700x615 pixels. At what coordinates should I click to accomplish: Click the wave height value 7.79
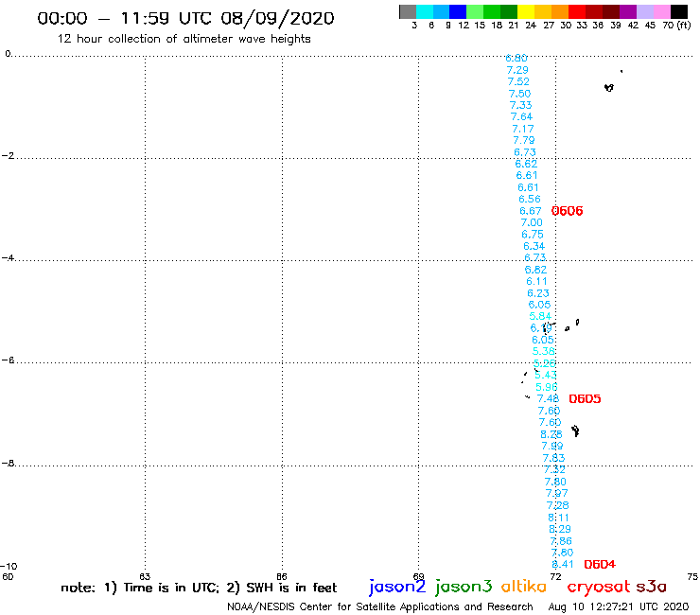pos(524,141)
